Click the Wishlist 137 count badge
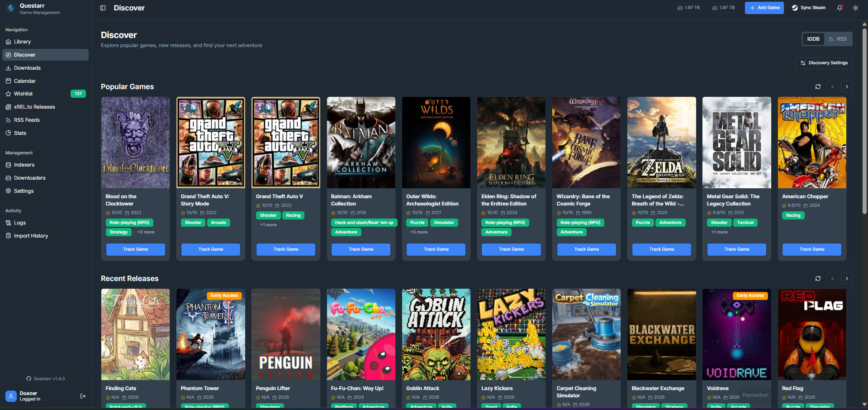The width and height of the screenshot is (868, 410). (78, 94)
